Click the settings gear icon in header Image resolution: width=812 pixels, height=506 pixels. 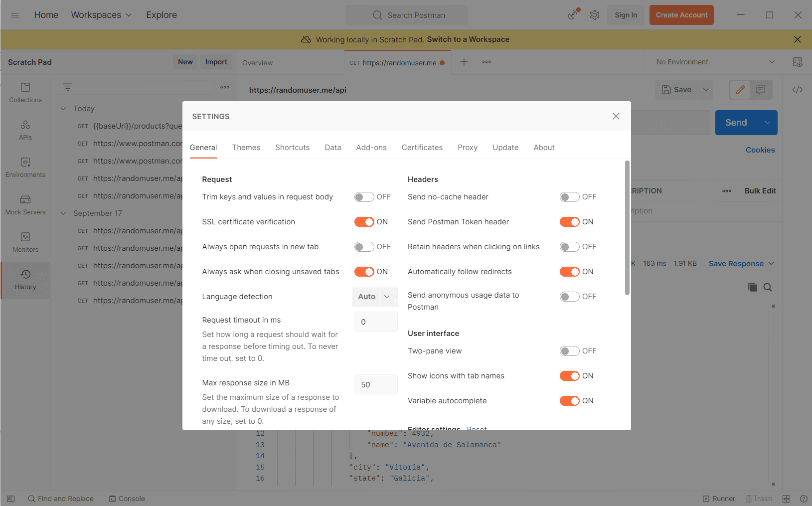[x=594, y=15]
